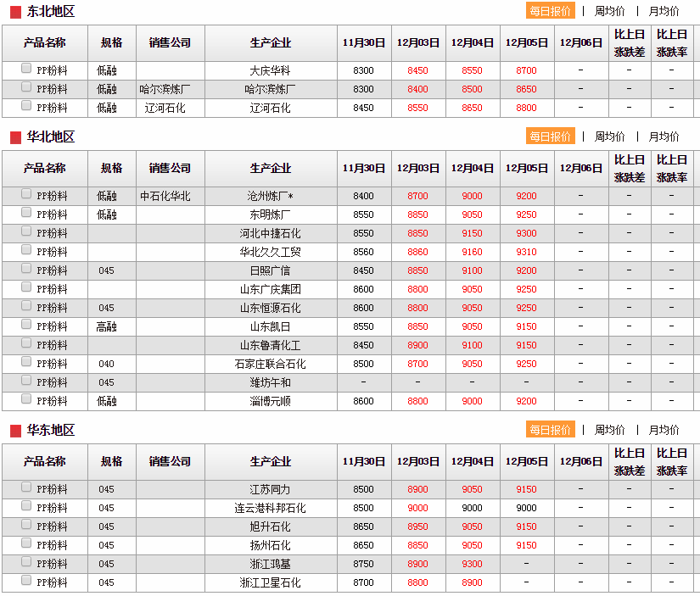Screen dimensions: 700x596
Task: Enable the checkbox for the 山东凯日 row
Action: point(26,325)
